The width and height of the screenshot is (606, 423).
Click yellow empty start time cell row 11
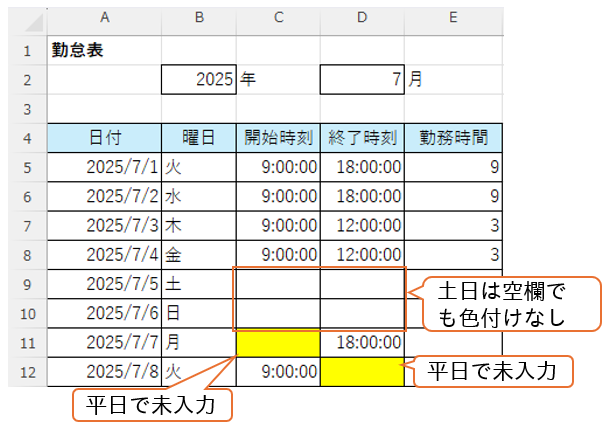[278, 343]
